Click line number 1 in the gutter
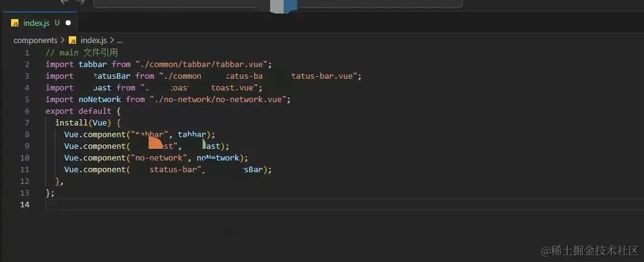This screenshot has height=262, width=644. click(27, 53)
